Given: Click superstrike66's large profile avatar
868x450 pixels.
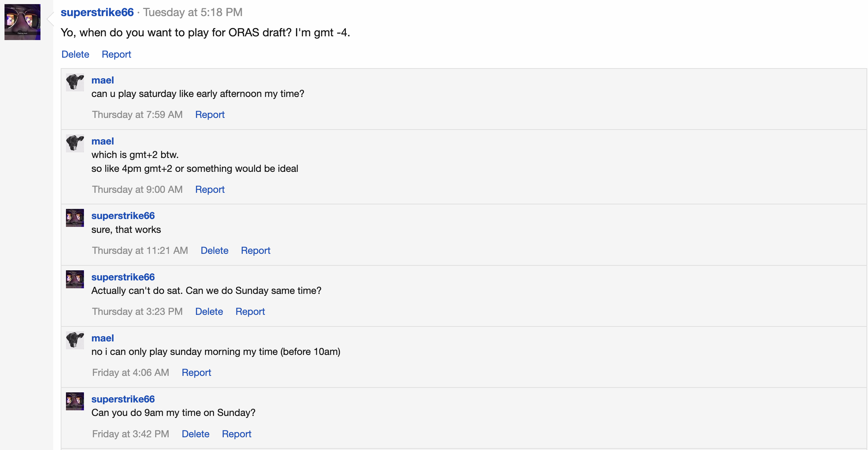Looking at the screenshot, I should pos(22,22).
